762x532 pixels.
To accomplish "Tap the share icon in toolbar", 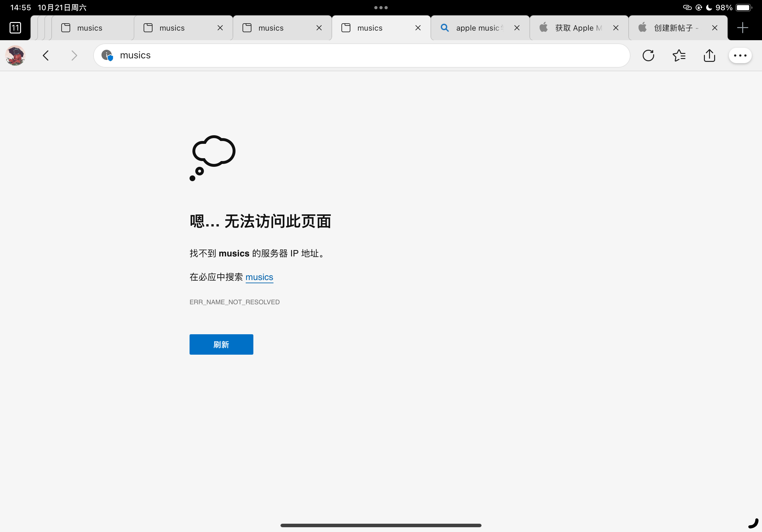I will [709, 55].
